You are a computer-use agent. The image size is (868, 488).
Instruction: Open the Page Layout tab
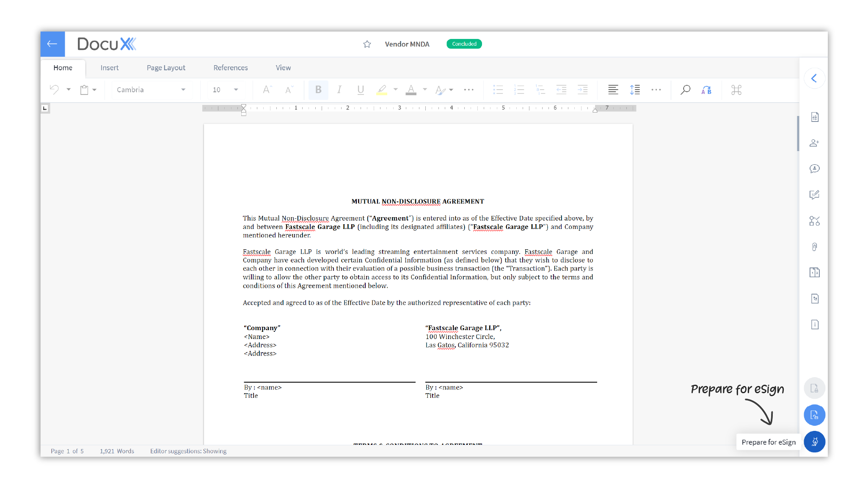click(x=166, y=68)
